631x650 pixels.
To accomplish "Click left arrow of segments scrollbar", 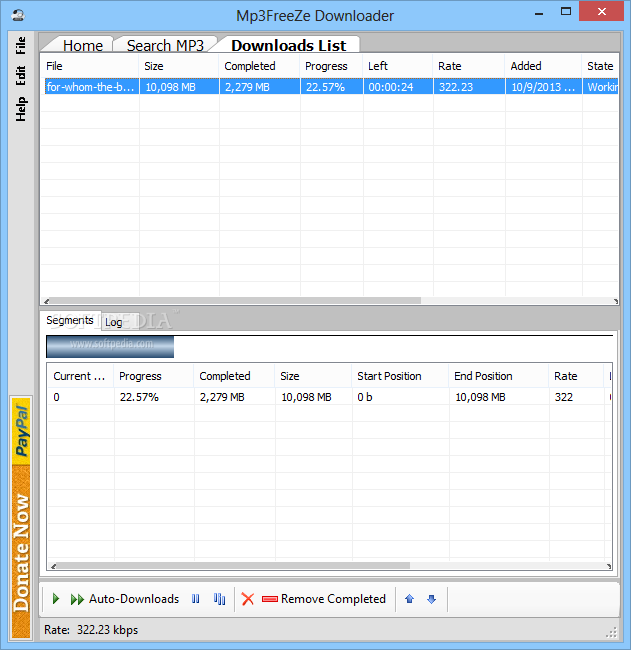I will point(53,566).
